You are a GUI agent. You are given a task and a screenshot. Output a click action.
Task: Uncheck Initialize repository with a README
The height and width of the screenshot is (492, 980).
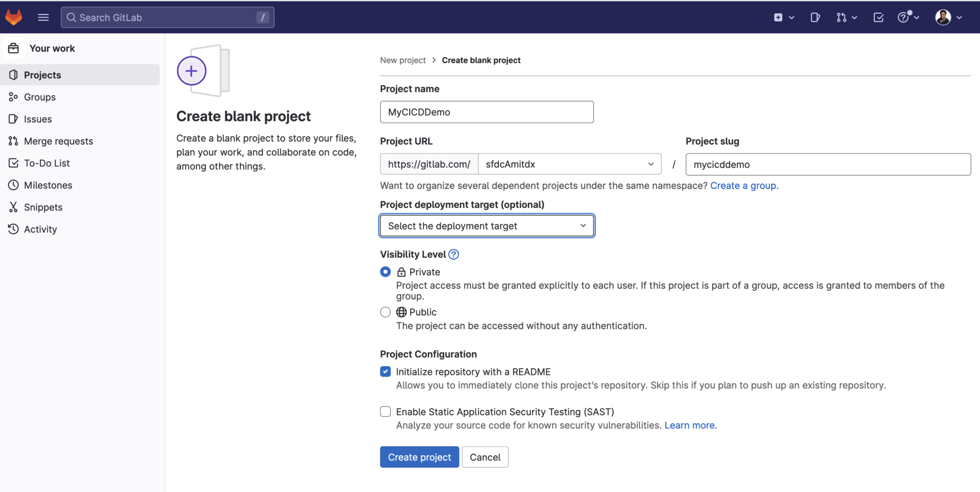[x=385, y=372]
